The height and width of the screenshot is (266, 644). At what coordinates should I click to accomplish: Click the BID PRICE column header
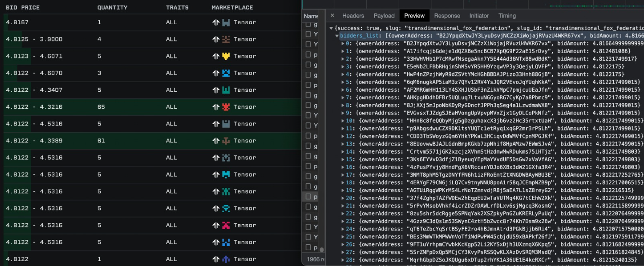point(22,8)
